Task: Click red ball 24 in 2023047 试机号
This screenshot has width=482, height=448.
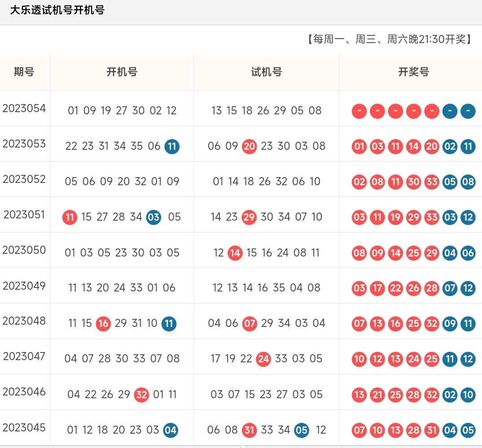Action: [x=263, y=359]
